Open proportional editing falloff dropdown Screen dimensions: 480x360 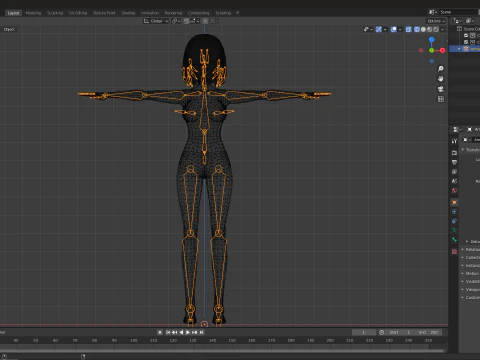tap(213, 21)
